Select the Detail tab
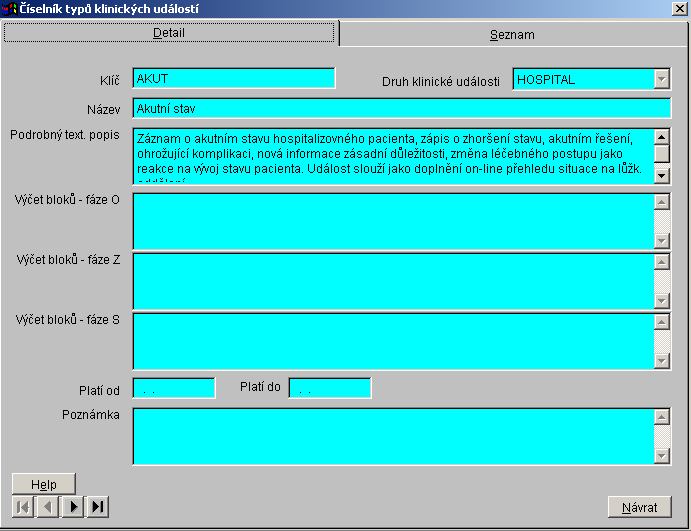The width and height of the screenshot is (691, 531). [168, 33]
